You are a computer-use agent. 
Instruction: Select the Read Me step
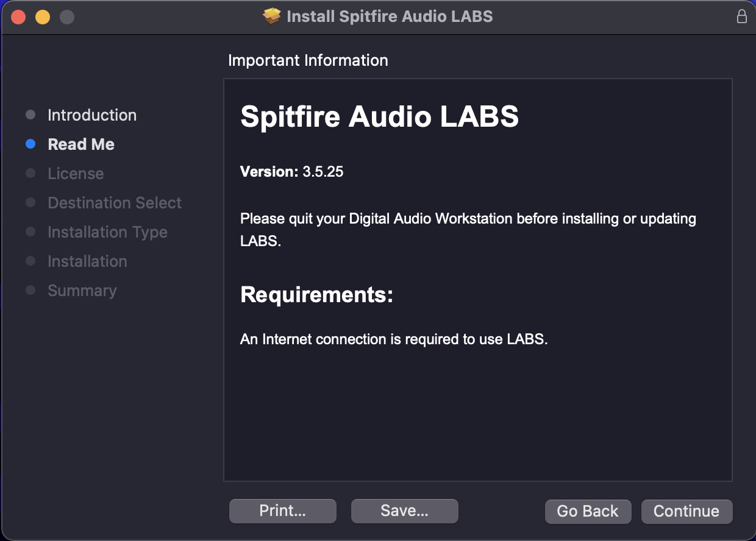[x=81, y=144]
